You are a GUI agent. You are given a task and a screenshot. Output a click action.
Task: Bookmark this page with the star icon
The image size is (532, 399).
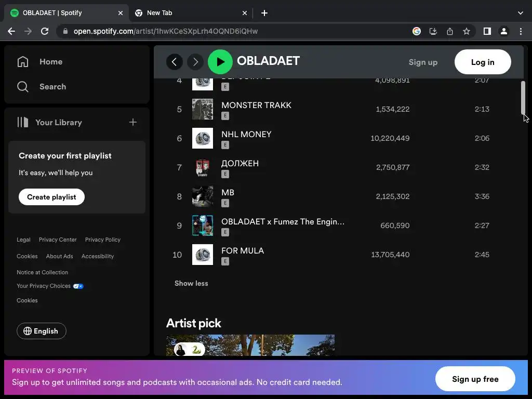(467, 31)
